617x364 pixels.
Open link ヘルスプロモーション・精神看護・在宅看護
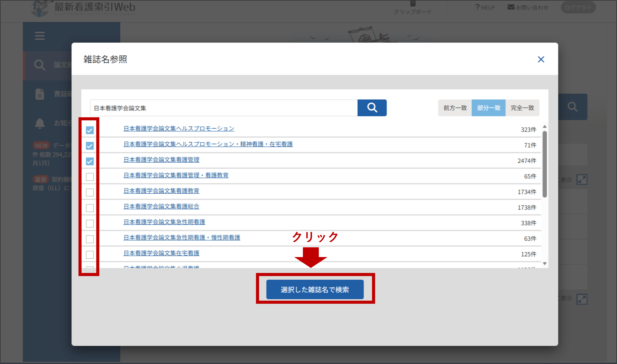pos(208,144)
